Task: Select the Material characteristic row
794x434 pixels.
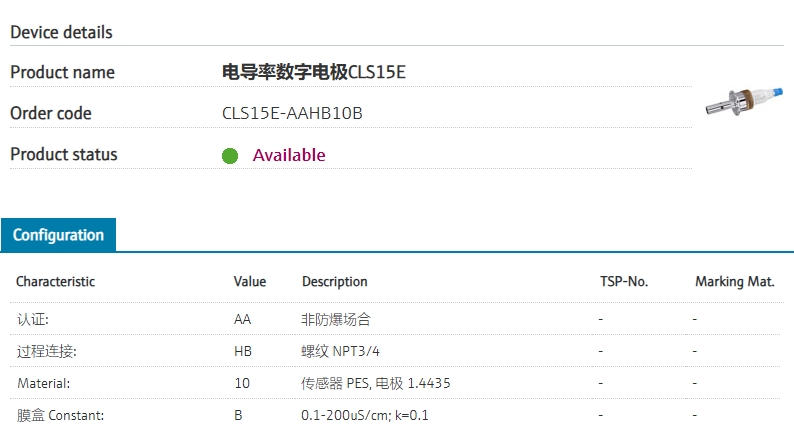Action: click(397, 383)
